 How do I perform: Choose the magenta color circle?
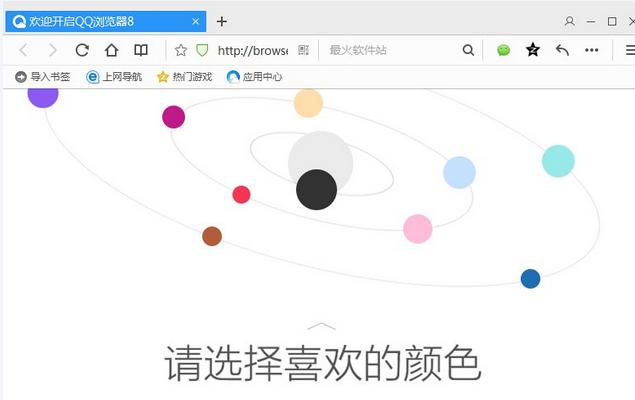[174, 117]
